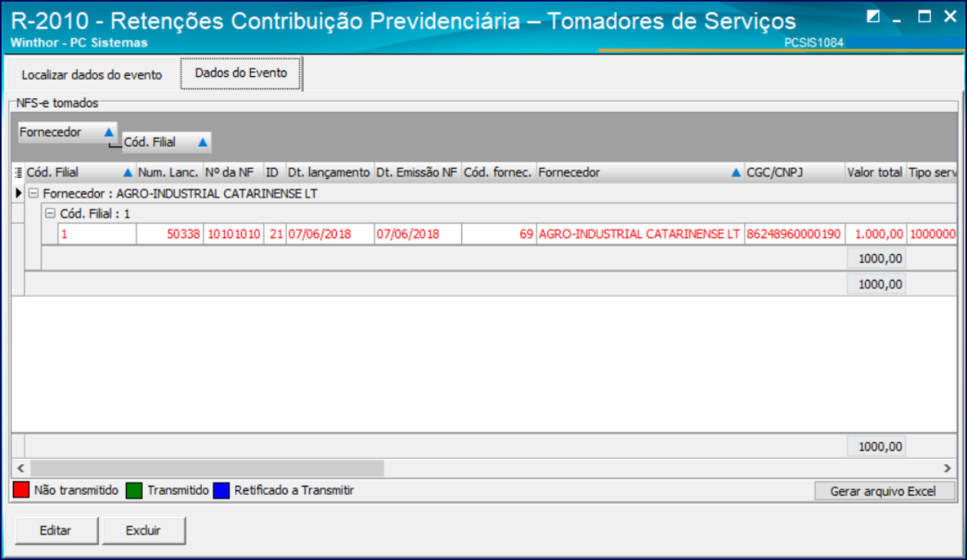Select the Dados do Evento tab
This screenshot has height=560, width=967.
[241, 73]
